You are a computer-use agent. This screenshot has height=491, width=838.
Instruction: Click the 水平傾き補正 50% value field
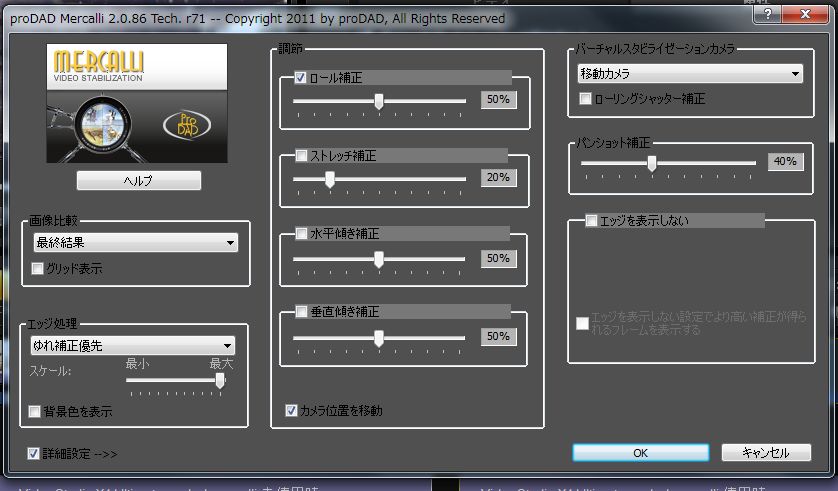tap(499, 259)
